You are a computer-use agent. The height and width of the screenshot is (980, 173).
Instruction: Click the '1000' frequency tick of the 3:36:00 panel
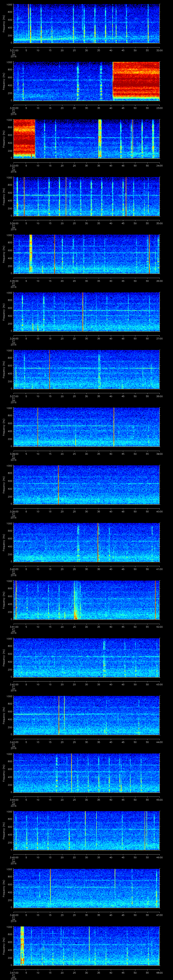click(9, 293)
